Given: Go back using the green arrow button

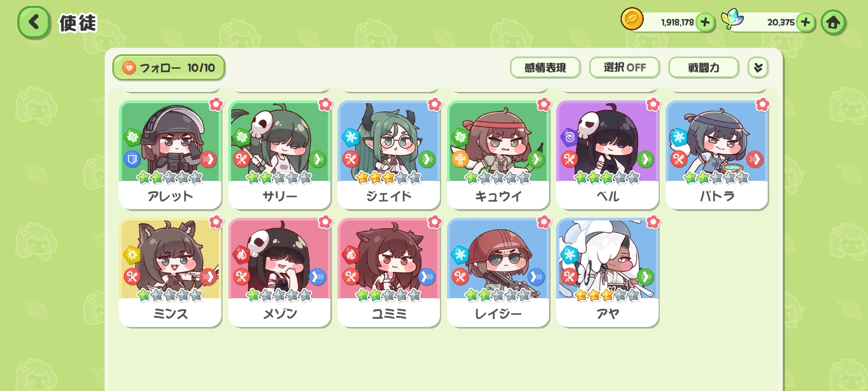Looking at the screenshot, I should 34,22.
